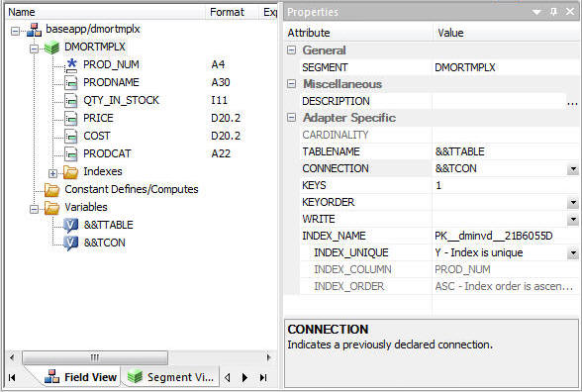Click the Format column header
The height and width of the screenshot is (392, 582).
point(232,12)
